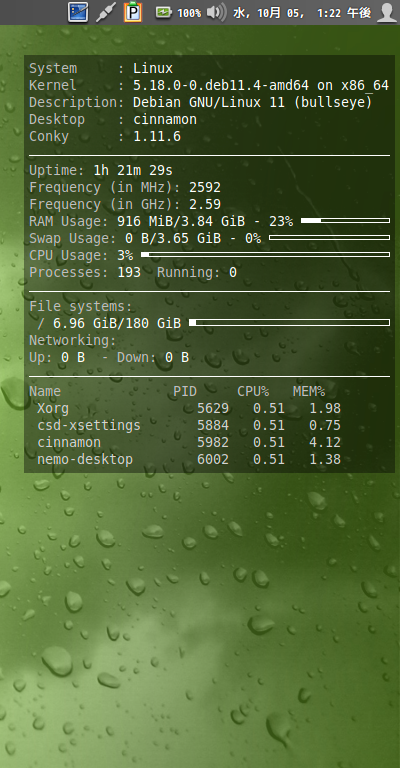Click the MEM% value 4.12
The height and width of the screenshot is (768, 400).
point(325,442)
